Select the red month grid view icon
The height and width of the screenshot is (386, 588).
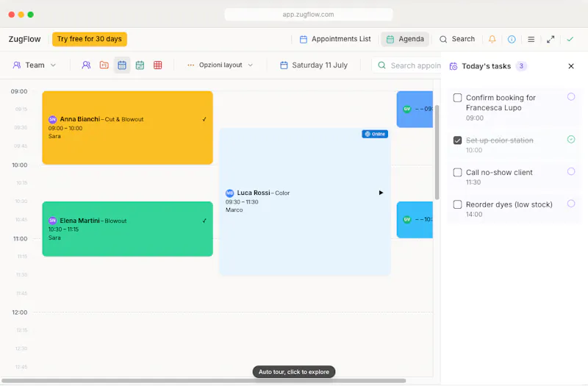click(158, 65)
